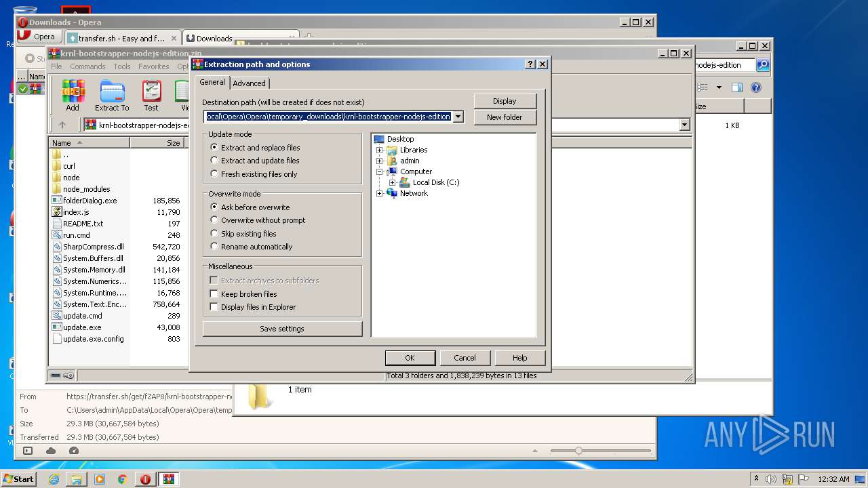This screenshot has width=868, height=488.
Task: Select the update.exe application icon
Action: tap(57, 327)
